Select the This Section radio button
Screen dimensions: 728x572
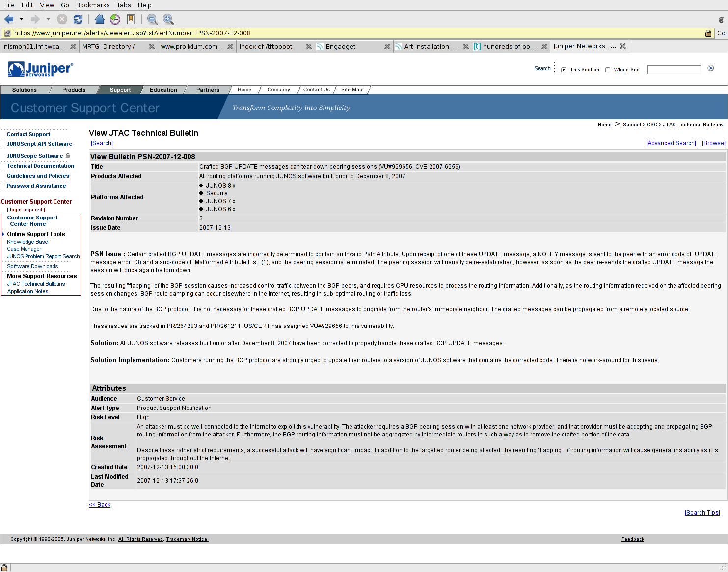pos(563,69)
